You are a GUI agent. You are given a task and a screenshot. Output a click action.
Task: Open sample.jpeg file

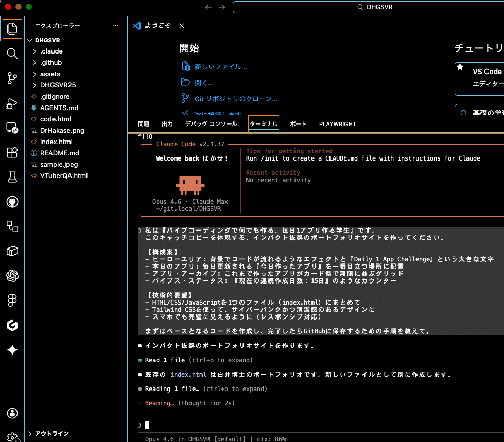pos(59,165)
